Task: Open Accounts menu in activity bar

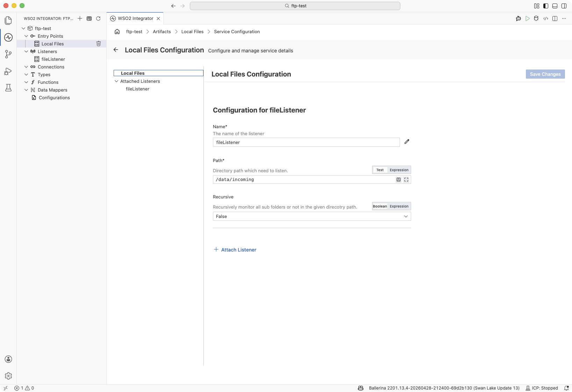Action: tap(8, 359)
